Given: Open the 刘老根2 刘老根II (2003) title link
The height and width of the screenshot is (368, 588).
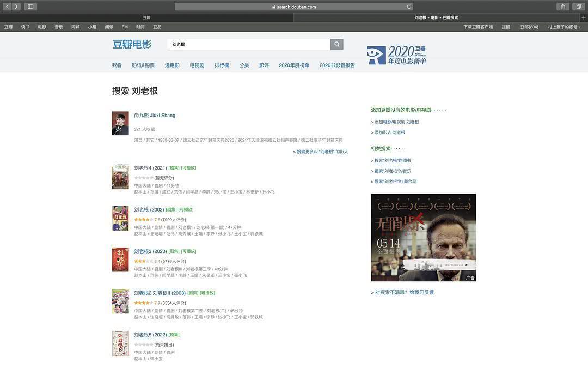Looking at the screenshot, I should coord(160,293).
